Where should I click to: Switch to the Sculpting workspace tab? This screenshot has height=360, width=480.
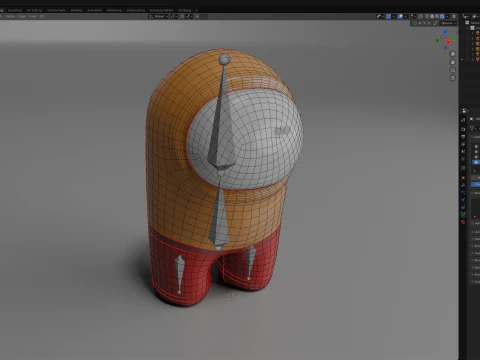[x=15, y=10]
